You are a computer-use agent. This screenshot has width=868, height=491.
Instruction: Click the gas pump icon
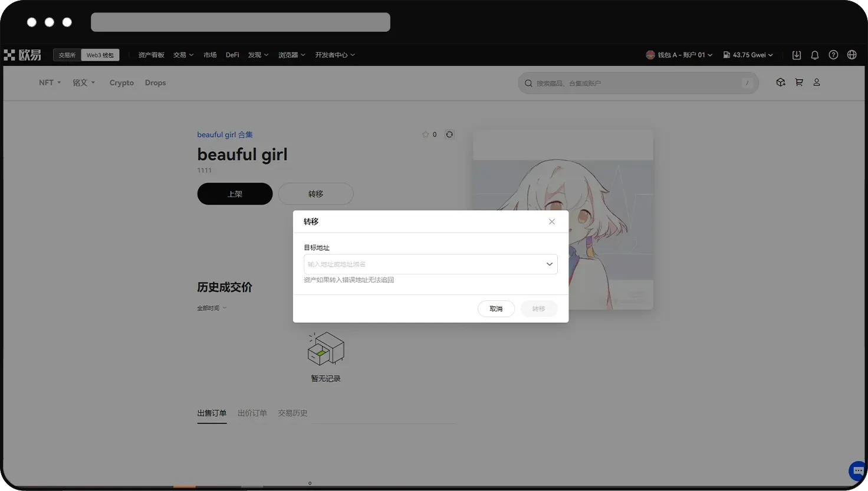pos(726,55)
